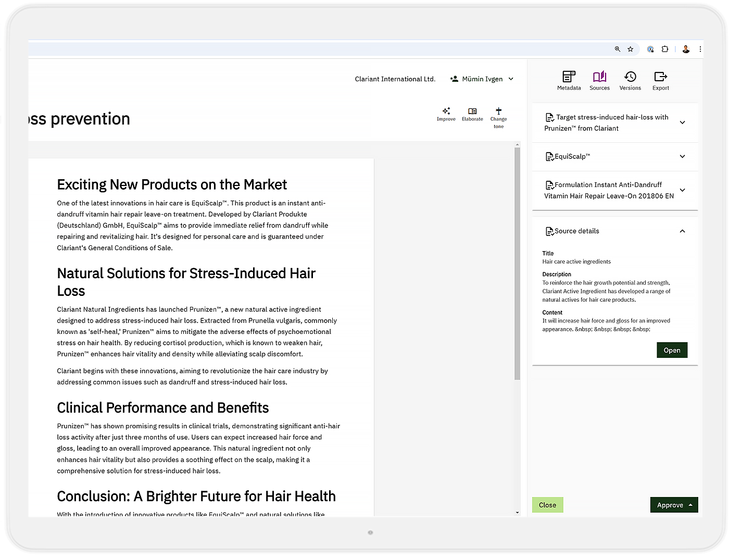This screenshot has width=729, height=560.
Task: Click the Improve sparkle icon
Action: pos(446,111)
